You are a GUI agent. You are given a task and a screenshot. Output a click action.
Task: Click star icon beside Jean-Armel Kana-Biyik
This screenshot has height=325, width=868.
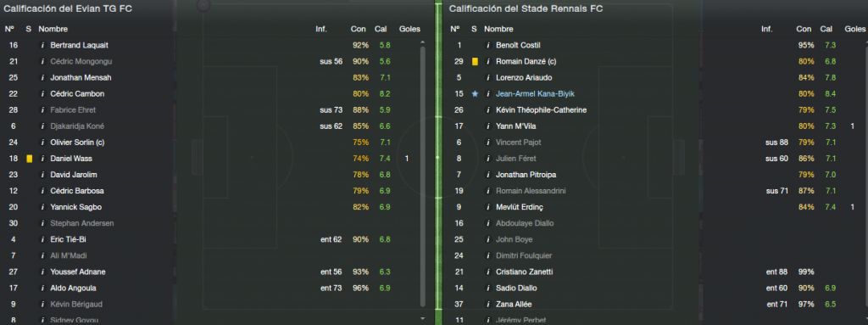click(475, 93)
